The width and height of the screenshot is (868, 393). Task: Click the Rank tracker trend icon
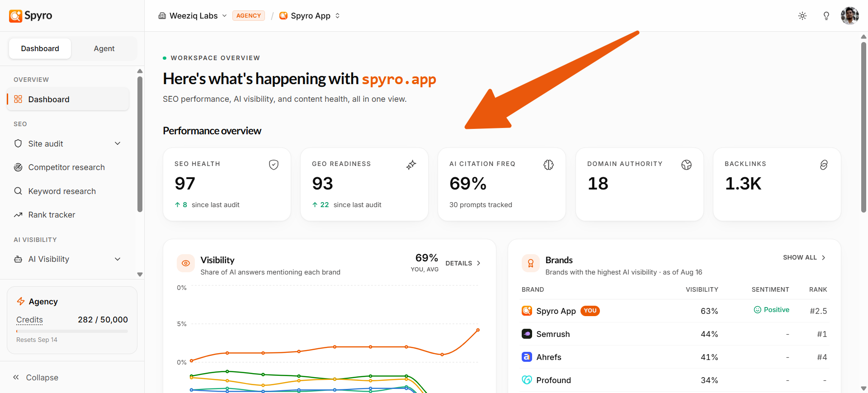18,215
